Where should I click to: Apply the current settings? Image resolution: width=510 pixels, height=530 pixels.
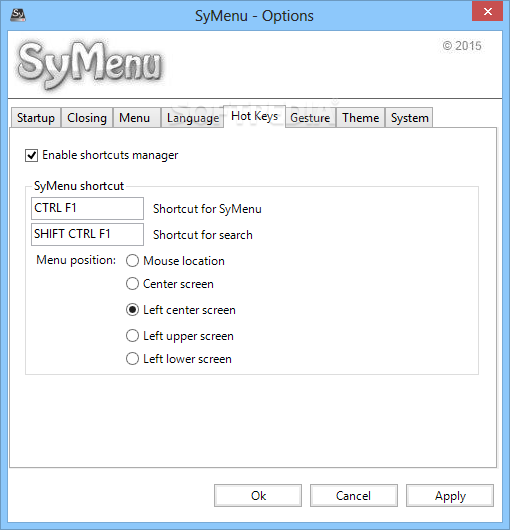pos(450,496)
